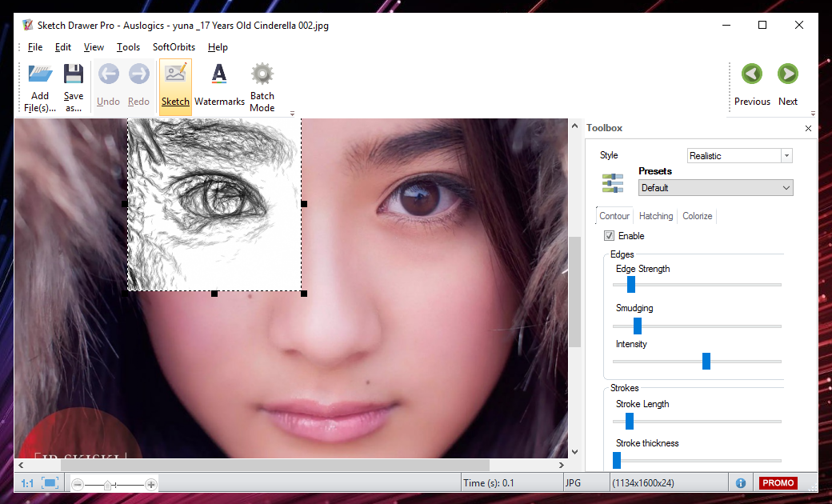
Task: Open the SoftOrbits menu
Action: (174, 47)
